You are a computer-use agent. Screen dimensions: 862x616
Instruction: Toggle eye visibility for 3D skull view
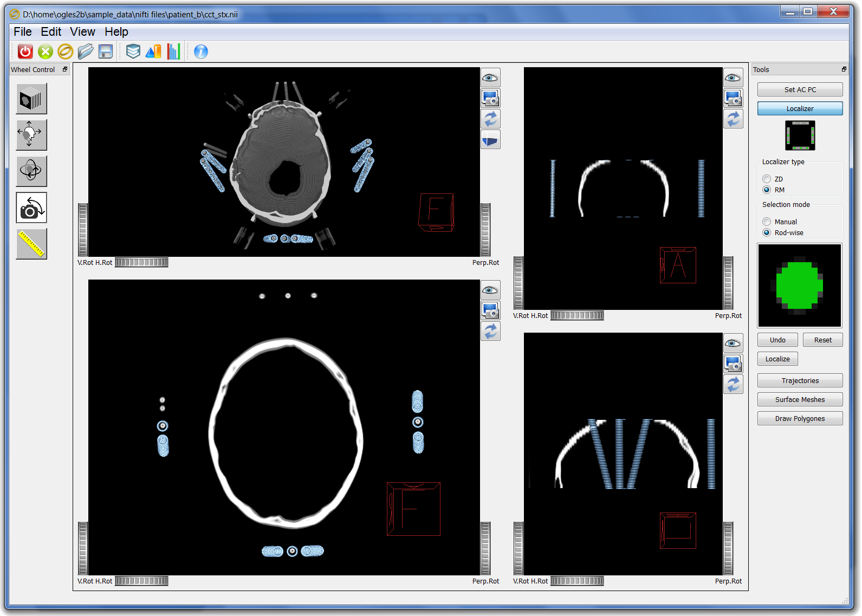490,78
